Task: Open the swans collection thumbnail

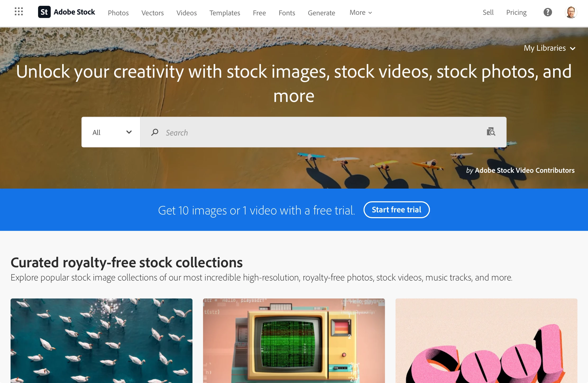Action: pos(102,340)
